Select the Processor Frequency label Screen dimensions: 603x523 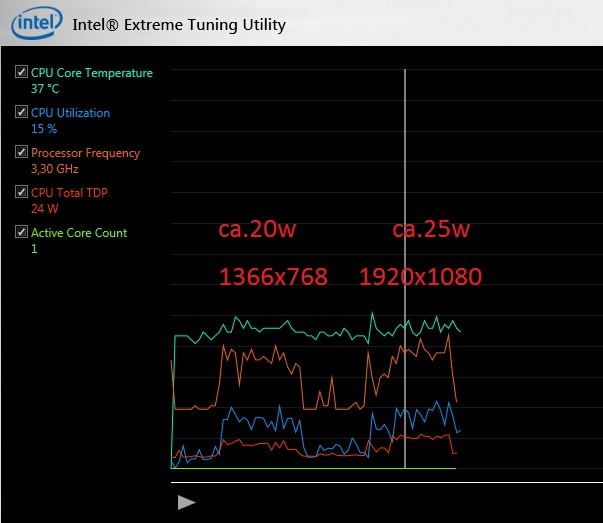coord(85,153)
